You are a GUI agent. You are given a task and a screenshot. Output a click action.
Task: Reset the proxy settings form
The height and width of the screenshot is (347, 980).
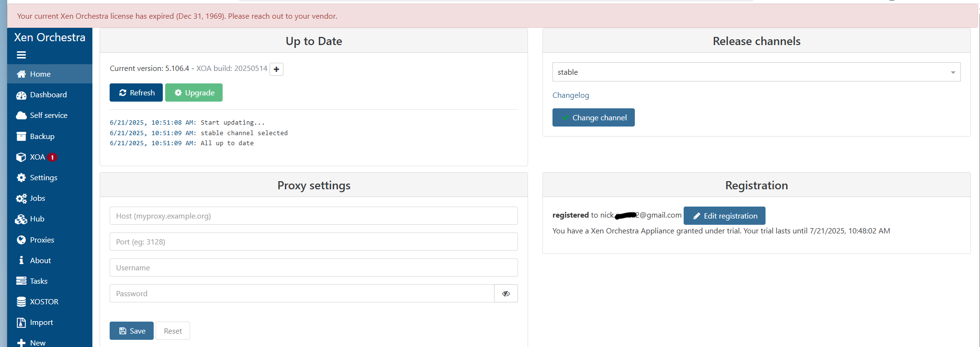tap(173, 331)
